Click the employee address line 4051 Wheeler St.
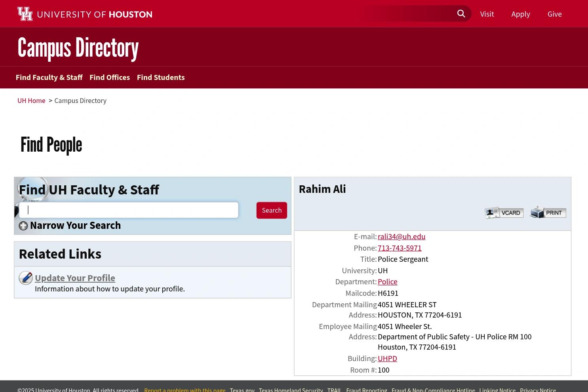Viewport: 588px width, 392px height. (x=405, y=326)
